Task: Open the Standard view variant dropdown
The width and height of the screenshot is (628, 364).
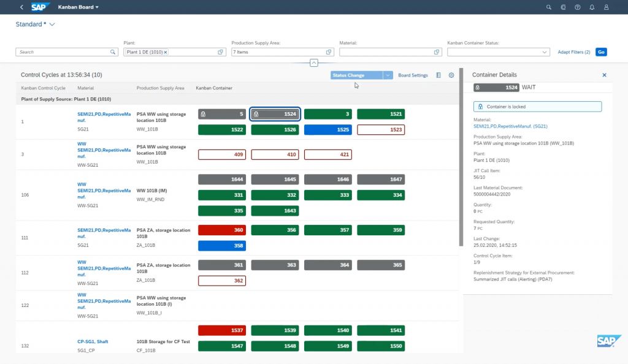Action: 52,25
